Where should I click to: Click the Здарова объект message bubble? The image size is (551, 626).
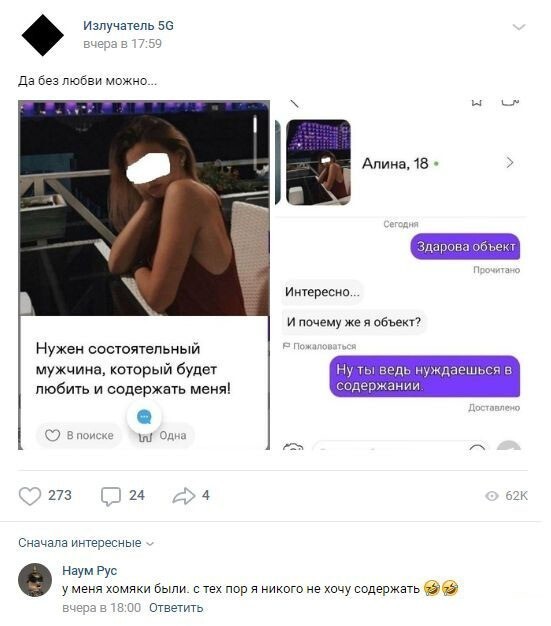point(465,246)
